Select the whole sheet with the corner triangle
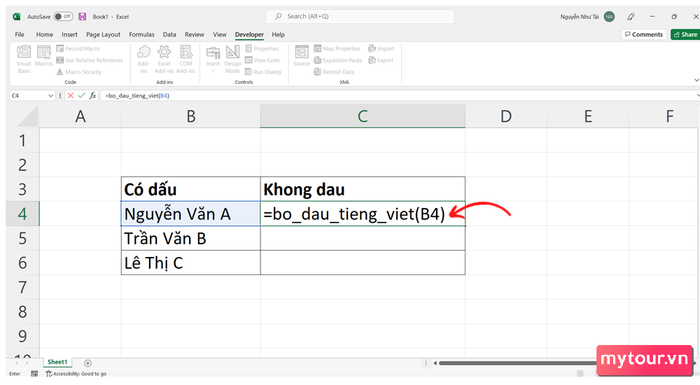Screen dimensions: 700x385 (28, 117)
